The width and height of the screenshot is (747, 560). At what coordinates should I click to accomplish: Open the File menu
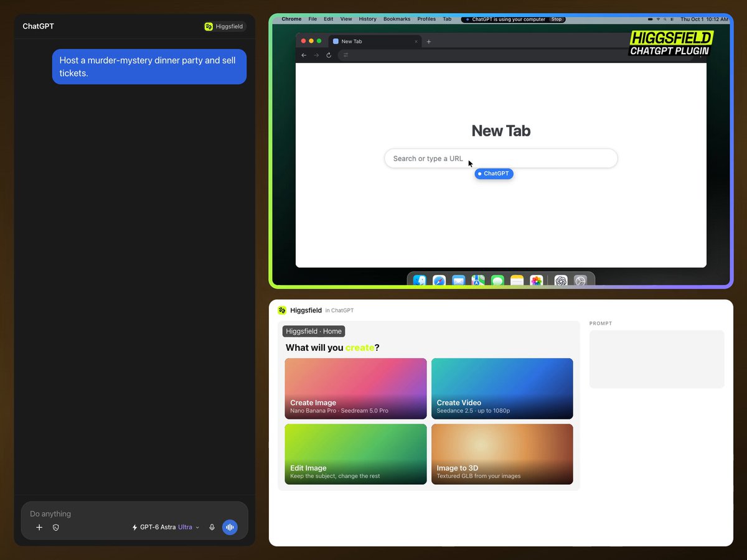[312, 19]
